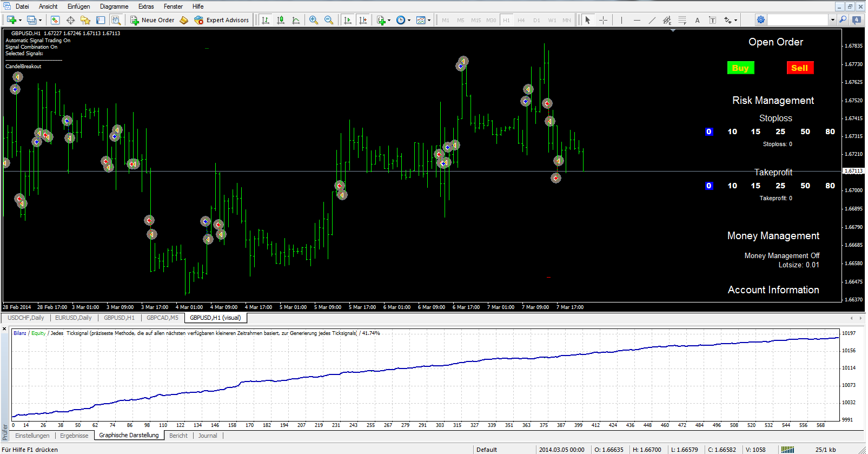Zoom out of the chart
Viewport: 868px width, 454px height.
[329, 20]
